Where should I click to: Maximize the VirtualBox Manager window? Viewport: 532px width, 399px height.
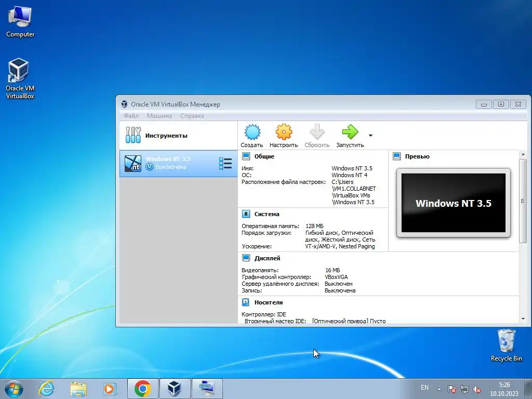(x=501, y=104)
